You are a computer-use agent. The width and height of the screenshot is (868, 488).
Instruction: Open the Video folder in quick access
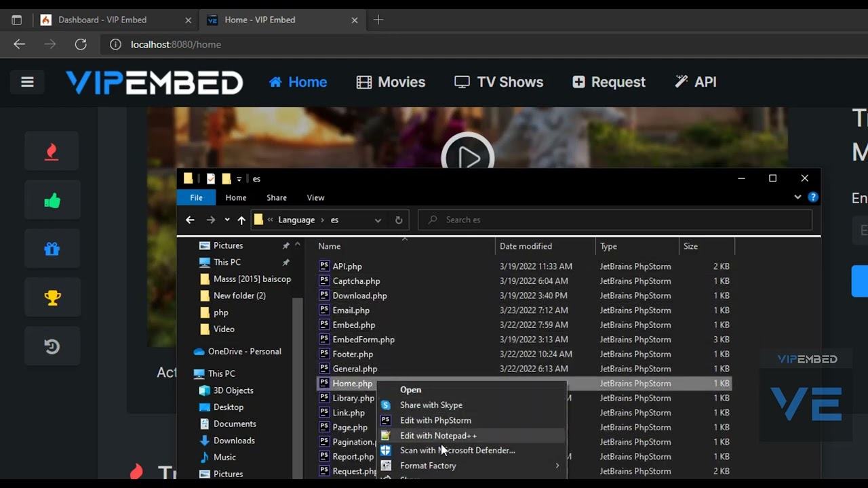click(224, 329)
